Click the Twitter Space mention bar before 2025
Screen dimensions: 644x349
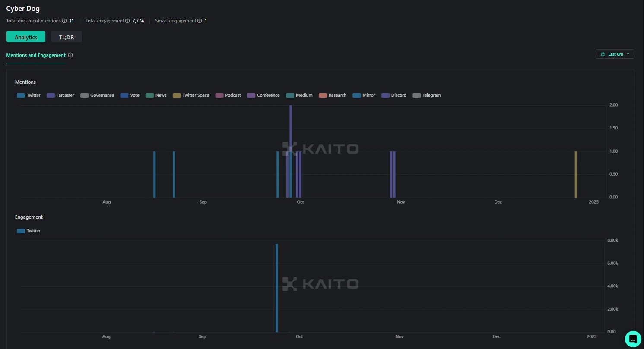click(x=576, y=174)
